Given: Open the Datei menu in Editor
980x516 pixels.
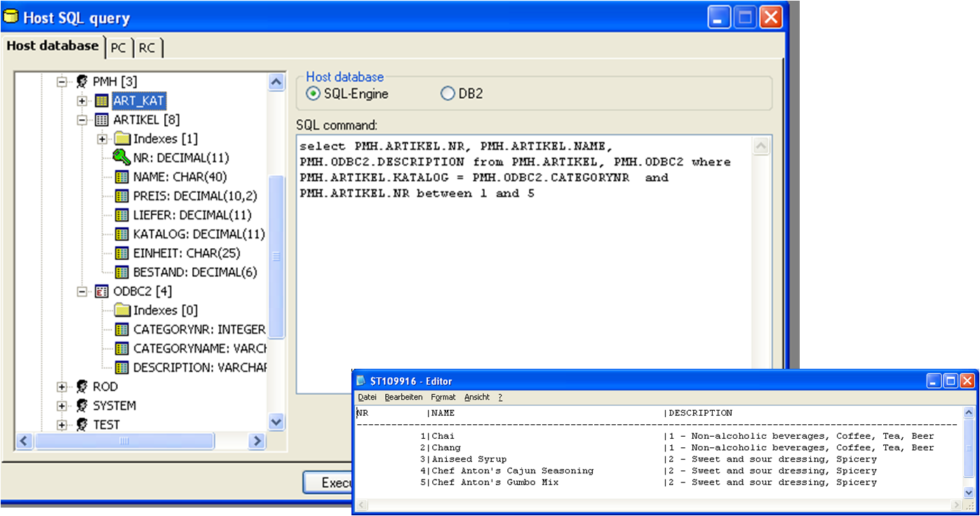Looking at the screenshot, I should tap(367, 397).
